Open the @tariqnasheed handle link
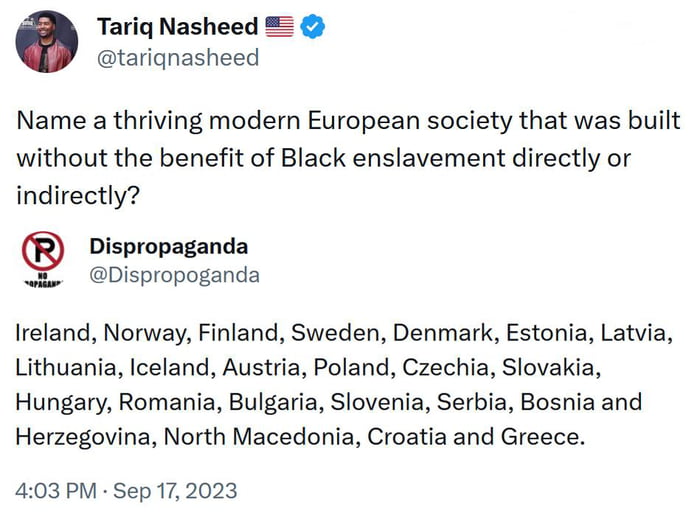This screenshot has width=700, height=516. [177, 58]
